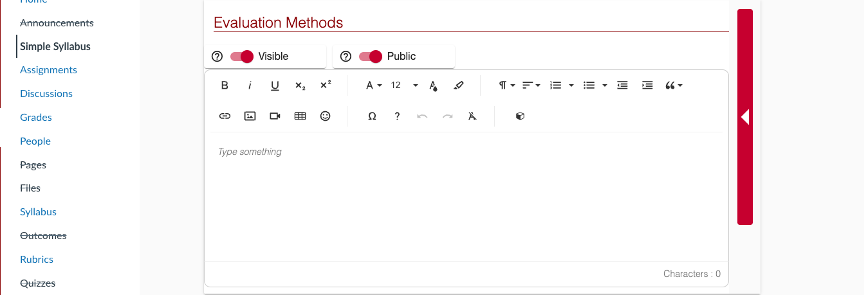The width and height of the screenshot is (868, 295).
Task: Open the highlight background color tool
Action: (458, 85)
